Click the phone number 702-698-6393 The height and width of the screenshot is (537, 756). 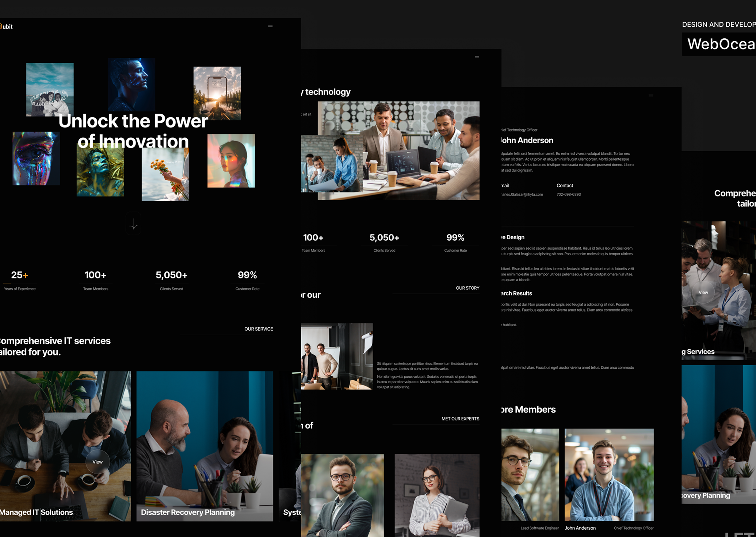coord(568,194)
